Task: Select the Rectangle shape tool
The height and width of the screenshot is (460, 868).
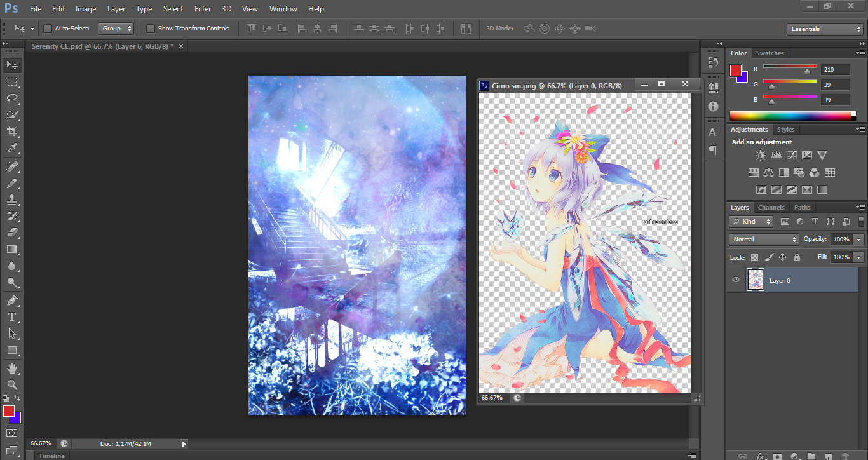Action: (12, 350)
